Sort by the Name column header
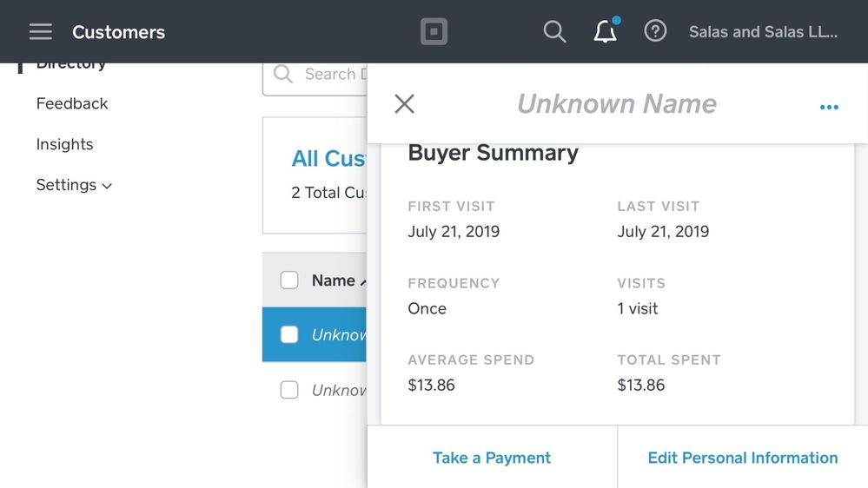 (334, 280)
